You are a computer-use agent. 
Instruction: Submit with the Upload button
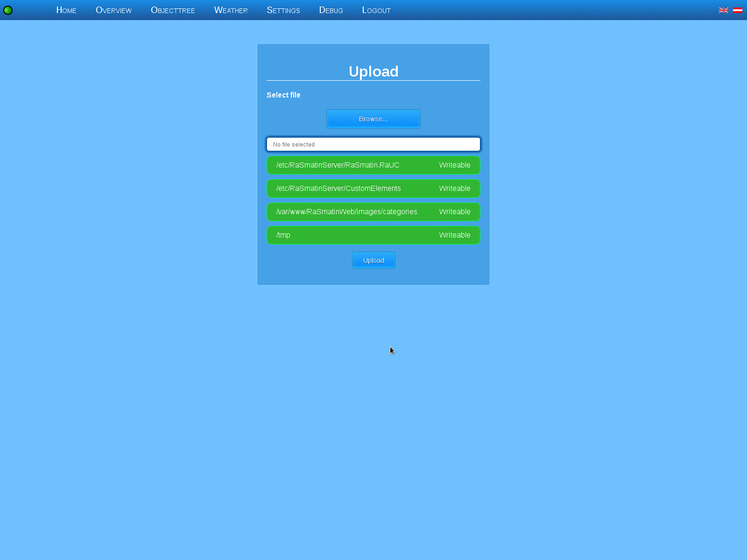pos(373,260)
